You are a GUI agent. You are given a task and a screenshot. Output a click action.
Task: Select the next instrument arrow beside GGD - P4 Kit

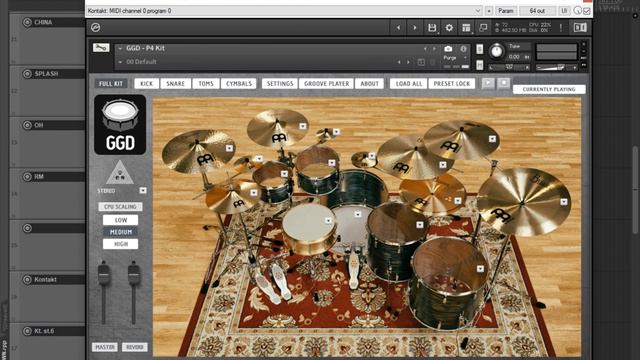[434, 49]
